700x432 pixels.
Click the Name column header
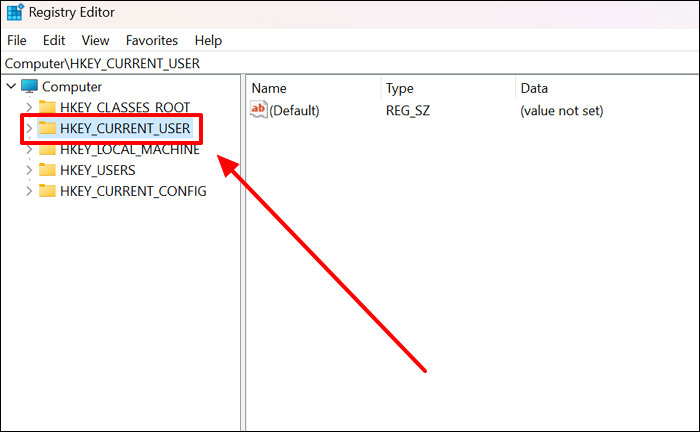(x=269, y=88)
